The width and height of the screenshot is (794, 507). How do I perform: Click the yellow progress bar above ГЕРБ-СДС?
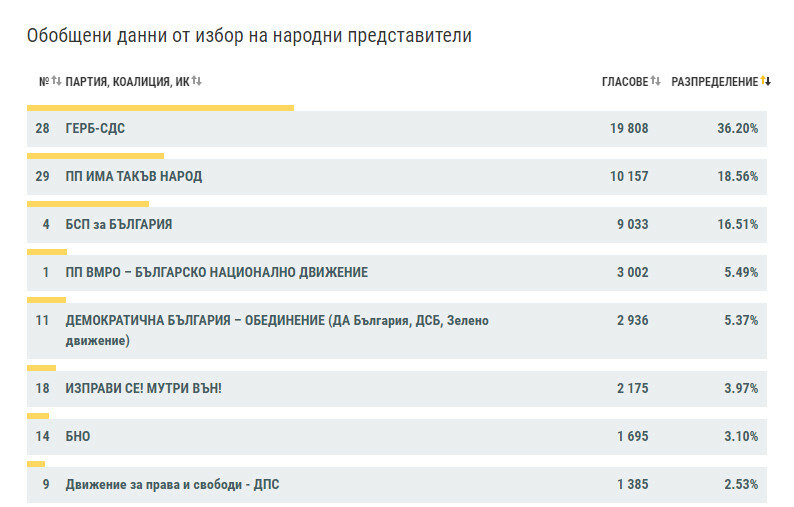(160, 108)
